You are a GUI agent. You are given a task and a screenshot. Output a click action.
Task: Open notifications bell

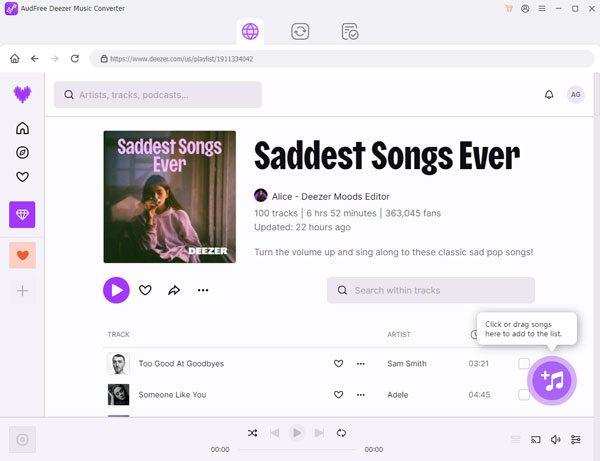(x=549, y=94)
